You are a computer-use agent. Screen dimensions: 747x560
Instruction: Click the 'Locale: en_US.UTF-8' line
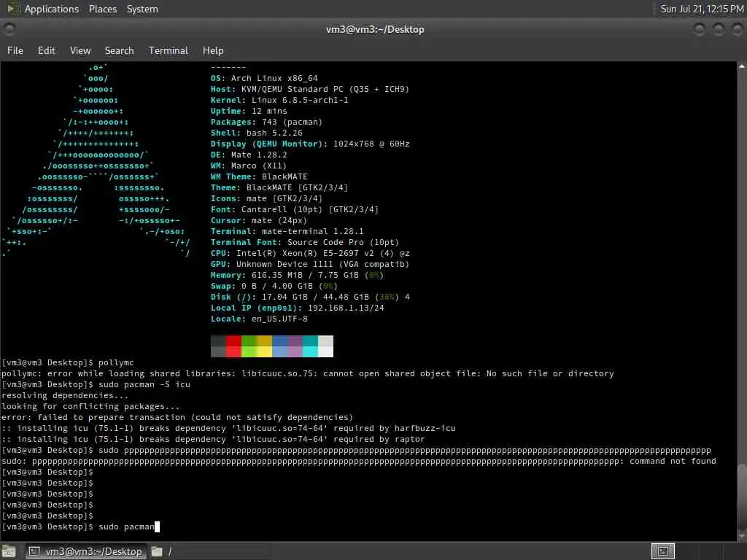pos(259,319)
